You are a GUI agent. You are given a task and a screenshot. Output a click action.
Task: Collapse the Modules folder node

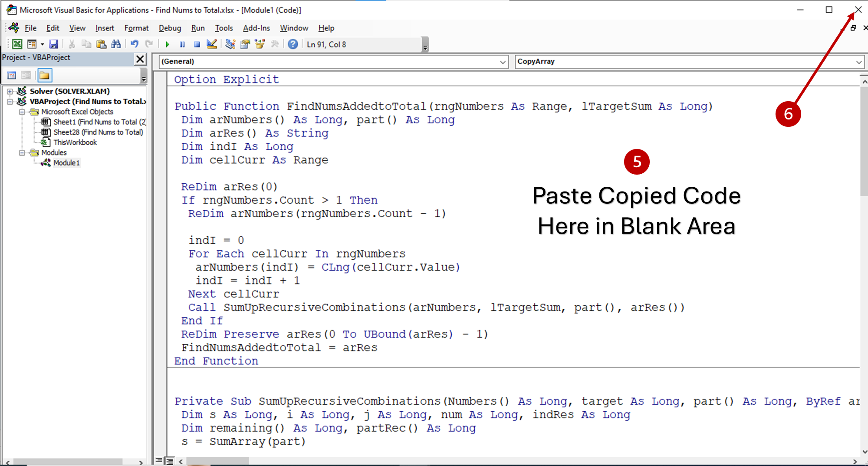pos(22,153)
